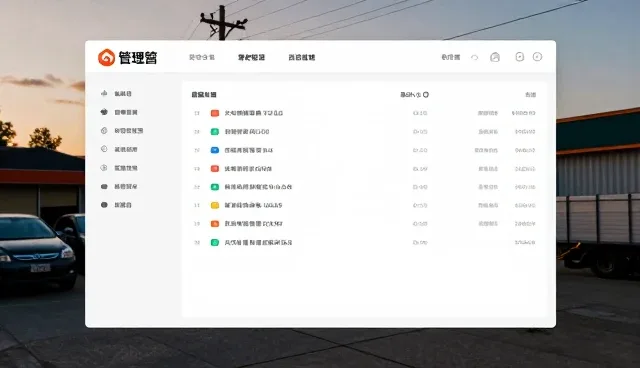Open the list row with yellow icon
The image size is (640, 368).
[x=364, y=205]
